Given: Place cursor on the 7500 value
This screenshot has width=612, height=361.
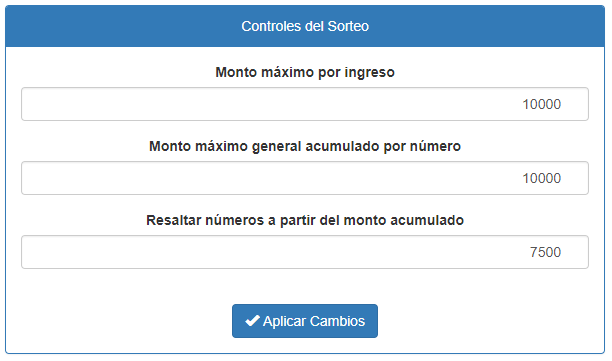Looking at the screenshot, I should tap(545, 252).
